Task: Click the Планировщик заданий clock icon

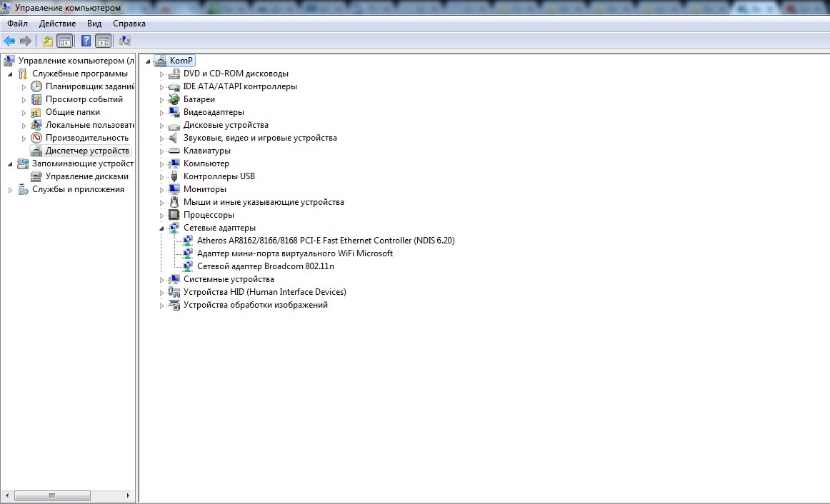Action: (36, 86)
